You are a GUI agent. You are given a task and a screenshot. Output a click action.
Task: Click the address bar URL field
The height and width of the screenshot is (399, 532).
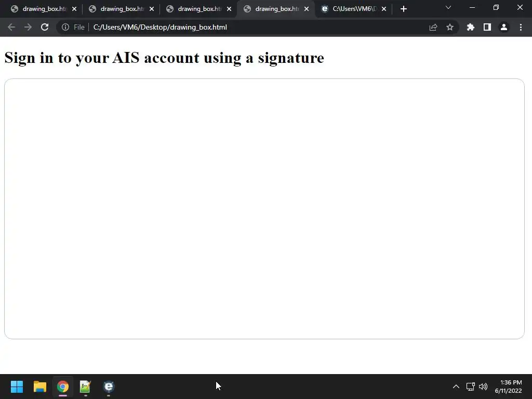point(258,27)
